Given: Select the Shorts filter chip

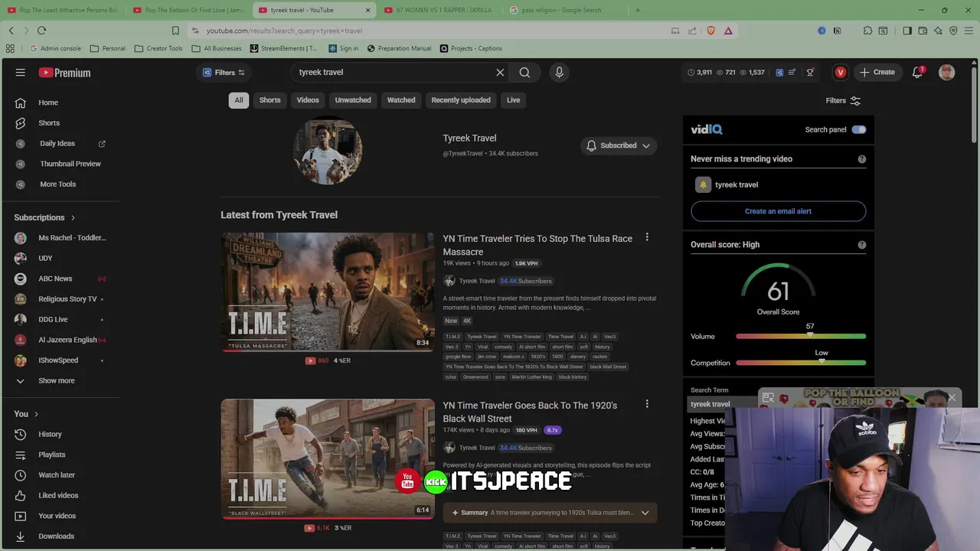Looking at the screenshot, I should coord(269,100).
